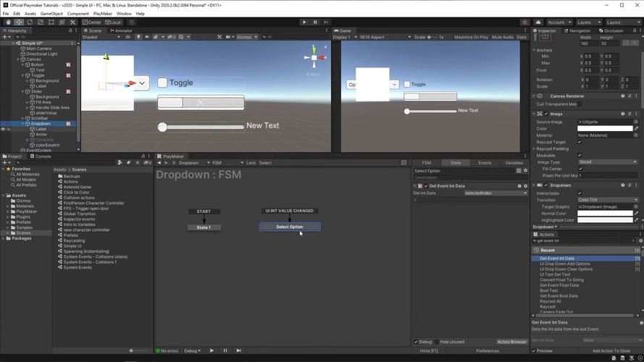The height and width of the screenshot is (362, 644).
Task: Toggle the Maskable checkbox
Action: pos(580,155)
